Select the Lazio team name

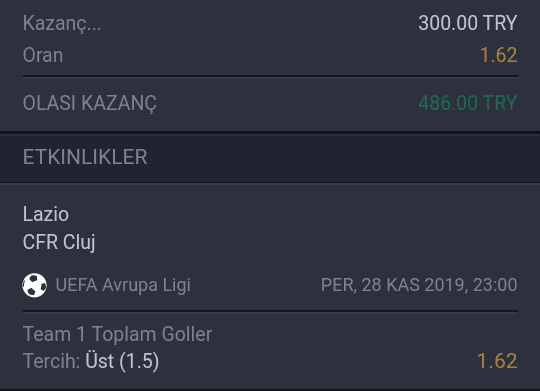click(46, 214)
